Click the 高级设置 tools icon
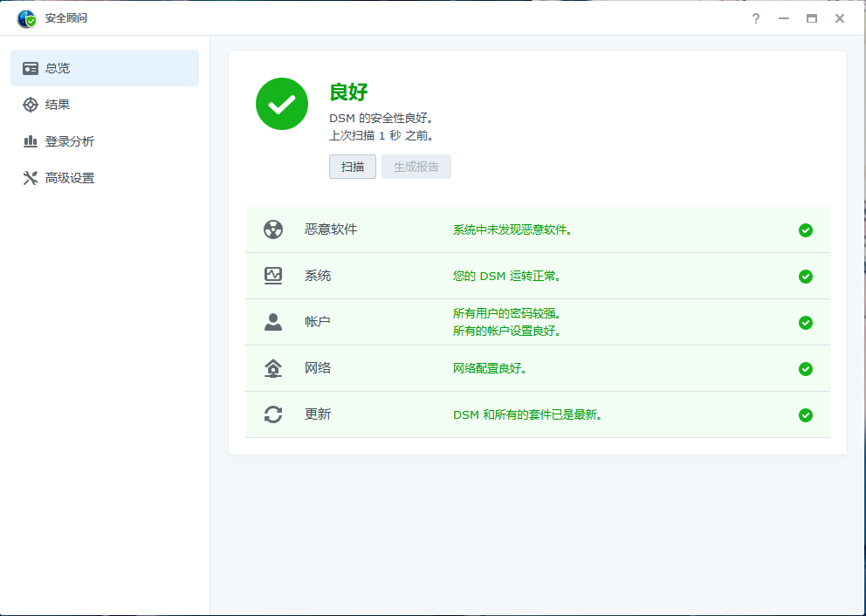 click(31, 178)
